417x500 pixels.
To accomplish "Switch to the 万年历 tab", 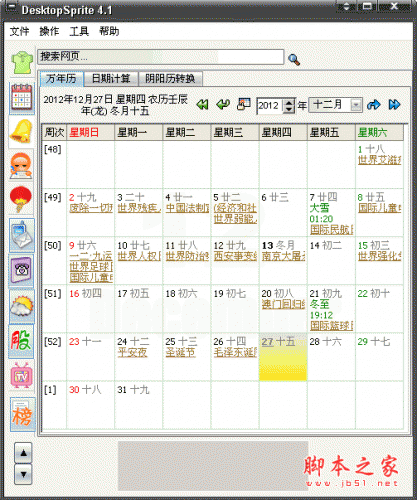I will [x=61, y=79].
